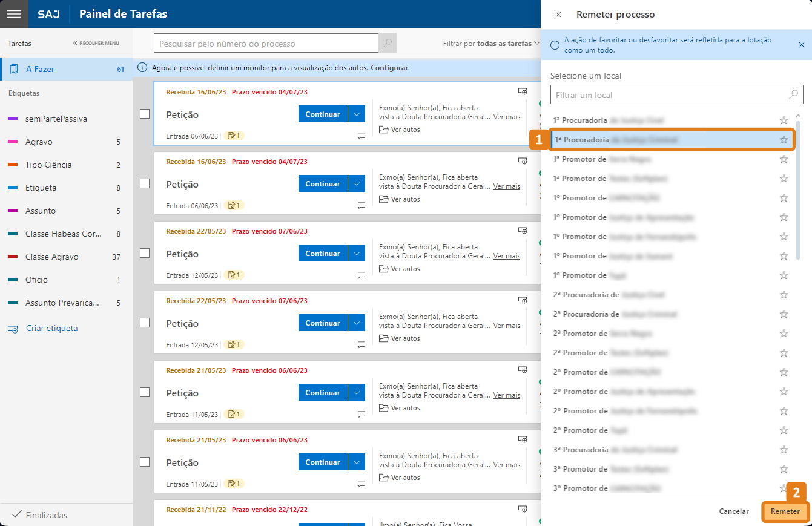Check the first Petição task checkbox
Viewport: 812px width, 526px height.
coord(145,114)
